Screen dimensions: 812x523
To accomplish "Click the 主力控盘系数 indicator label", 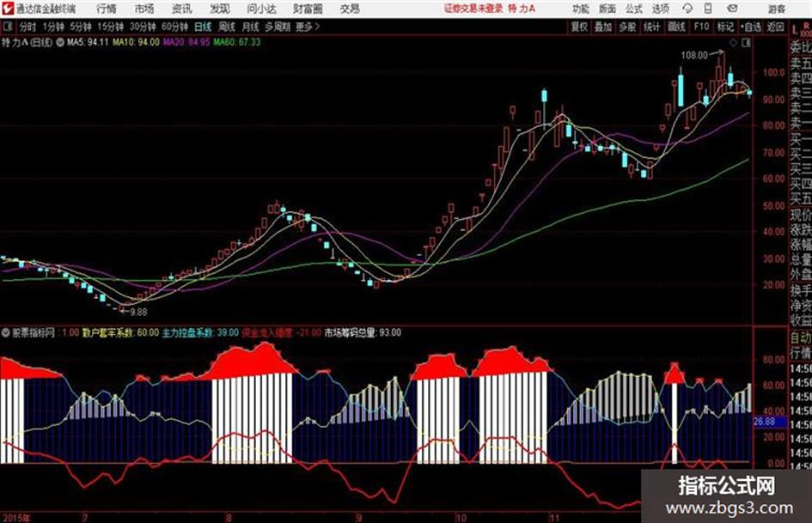I will (x=187, y=333).
